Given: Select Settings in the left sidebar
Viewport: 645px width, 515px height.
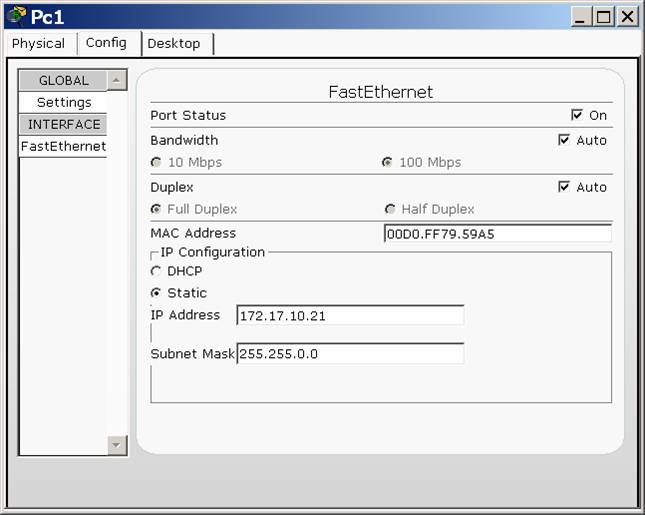Looking at the screenshot, I should click(63, 102).
